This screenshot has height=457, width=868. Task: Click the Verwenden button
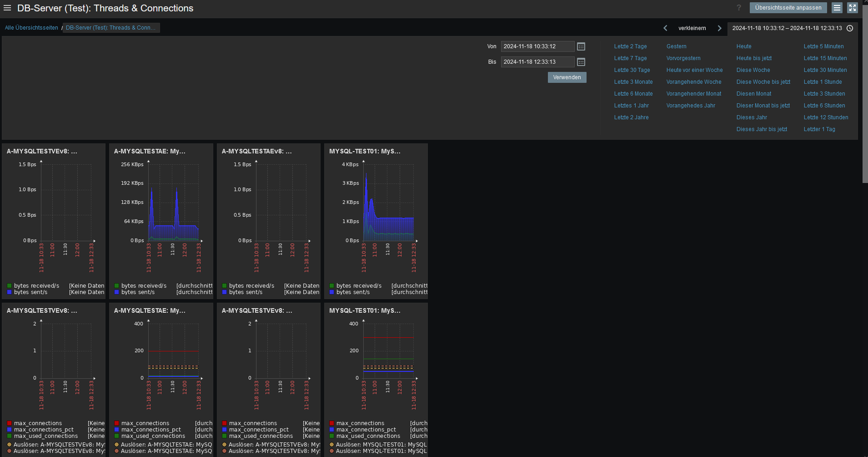pyautogui.click(x=567, y=77)
